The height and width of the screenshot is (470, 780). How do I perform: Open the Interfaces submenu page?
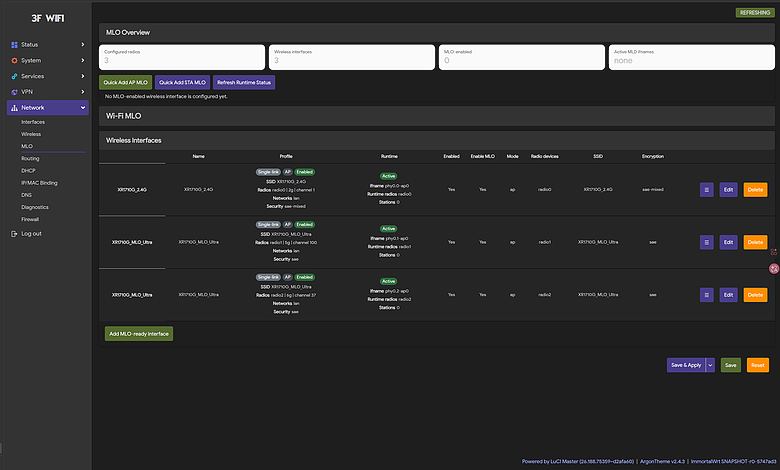click(x=33, y=122)
